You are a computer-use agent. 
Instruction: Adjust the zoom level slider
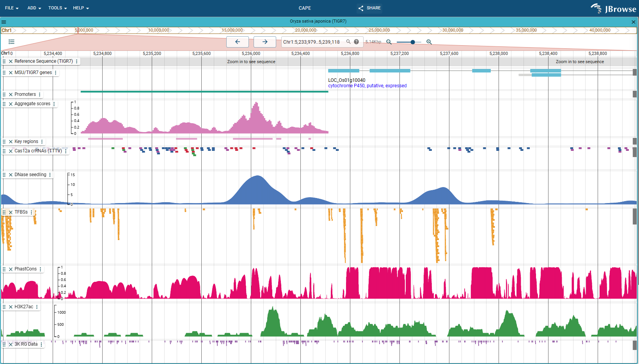pyautogui.click(x=409, y=42)
